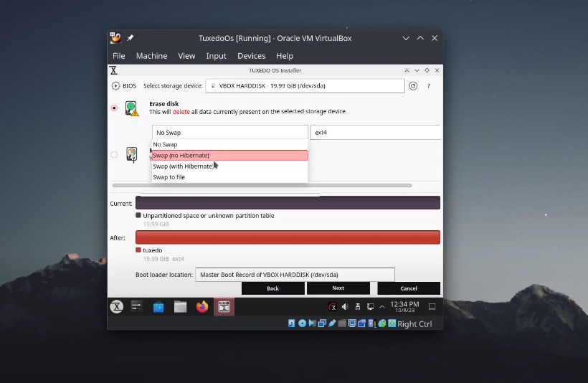The width and height of the screenshot is (588, 383).
Task: Open the file manager taskbar icon
Action: [x=181, y=307]
